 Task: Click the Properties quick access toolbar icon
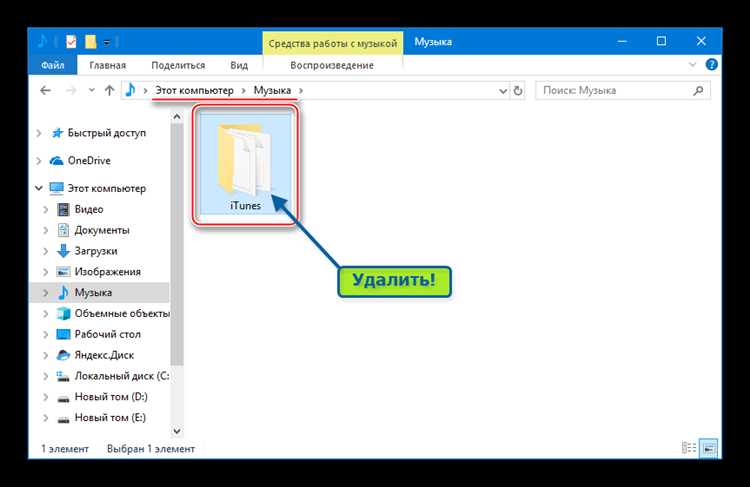click(x=71, y=42)
